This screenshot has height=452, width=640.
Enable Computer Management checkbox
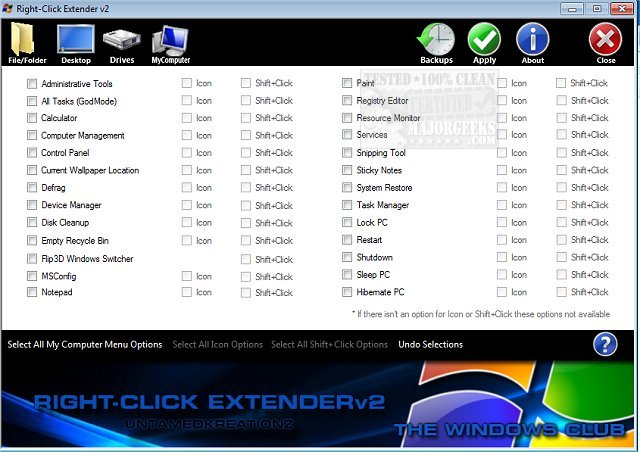click(x=32, y=135)
